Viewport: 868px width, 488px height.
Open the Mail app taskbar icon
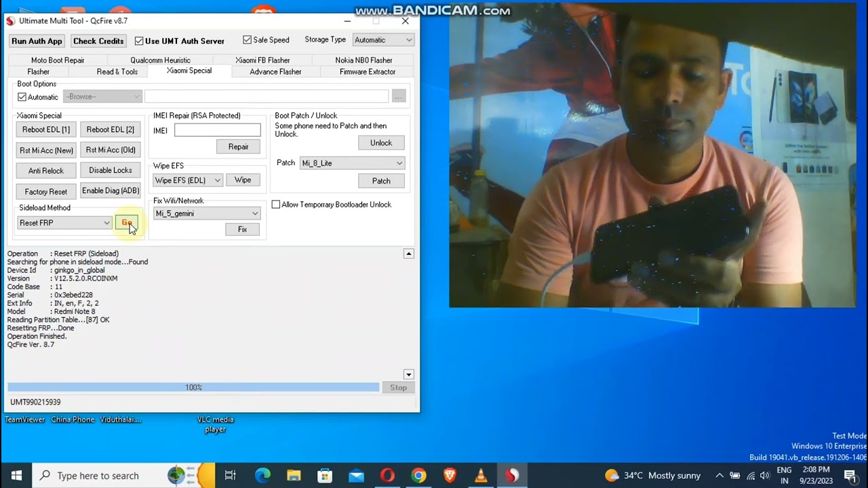356,475
